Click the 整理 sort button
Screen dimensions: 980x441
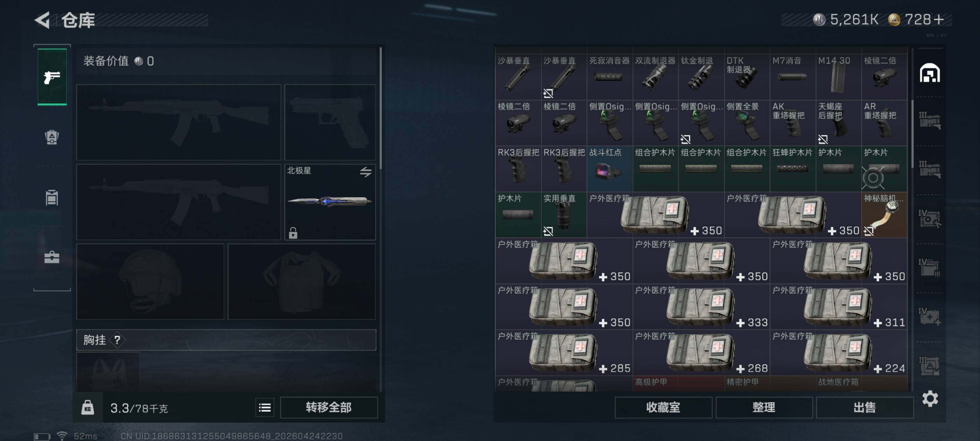click(764, 407)
